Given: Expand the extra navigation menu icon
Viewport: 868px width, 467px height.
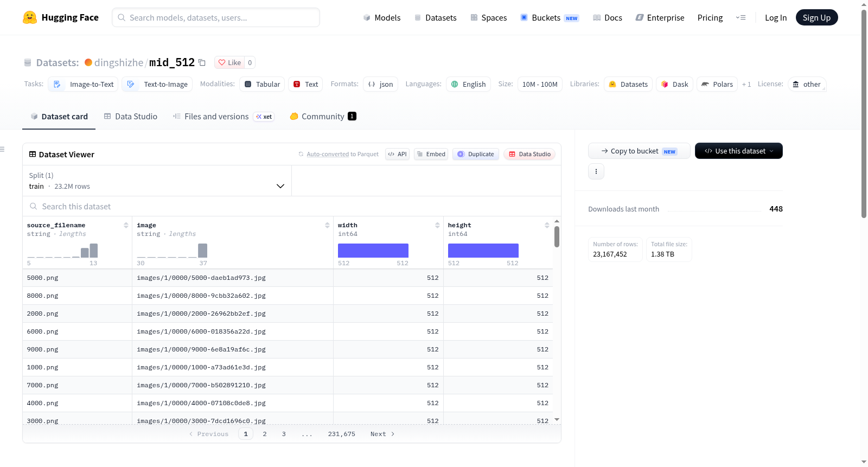Looking at the screenshot, I should pyautogui.click(x=741, y=17).
